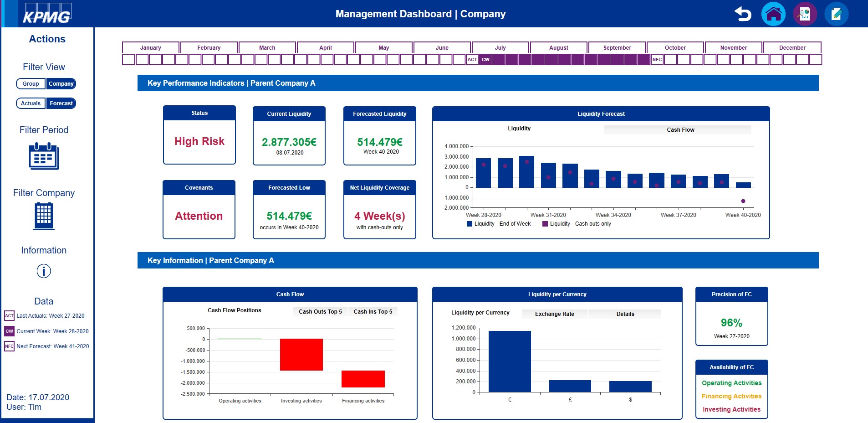Open the purple report document icon

coord(805,14)
